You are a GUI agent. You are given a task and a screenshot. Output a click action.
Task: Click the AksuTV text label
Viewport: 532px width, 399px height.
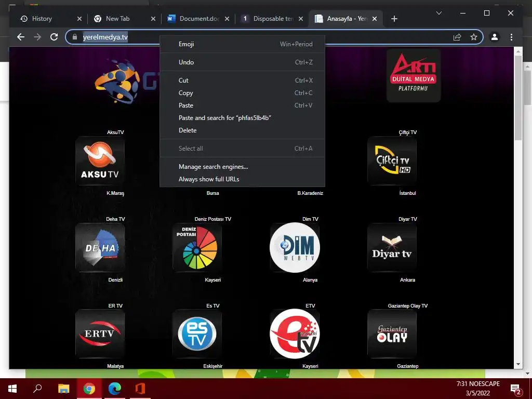(x=115, y=132)
